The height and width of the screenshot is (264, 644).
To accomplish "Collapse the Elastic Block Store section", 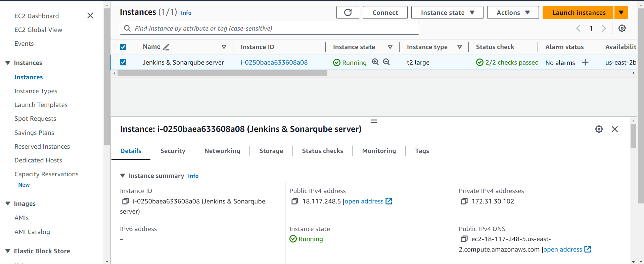I will click(8, 251).
